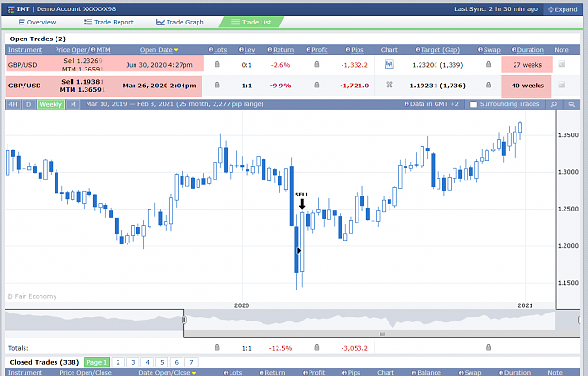Click lots lock icon in Mar 26 trade row

[x=217, y=85]
